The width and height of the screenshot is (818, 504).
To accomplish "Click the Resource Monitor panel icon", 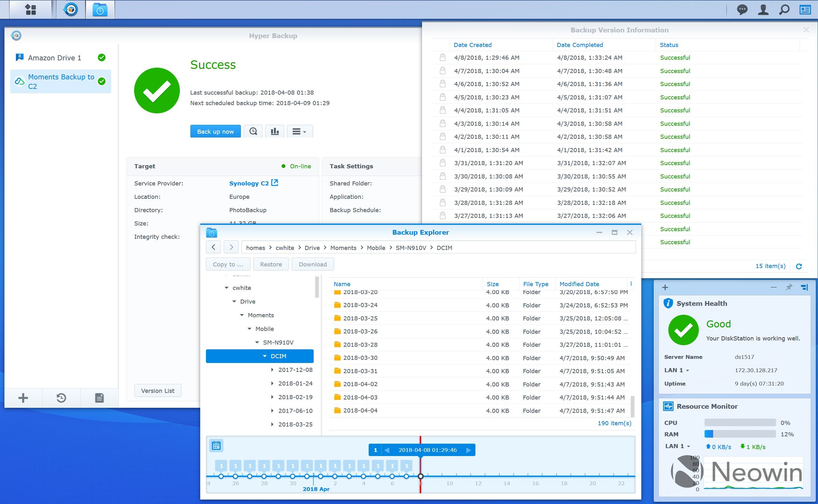I will click(x=668, y=407).
